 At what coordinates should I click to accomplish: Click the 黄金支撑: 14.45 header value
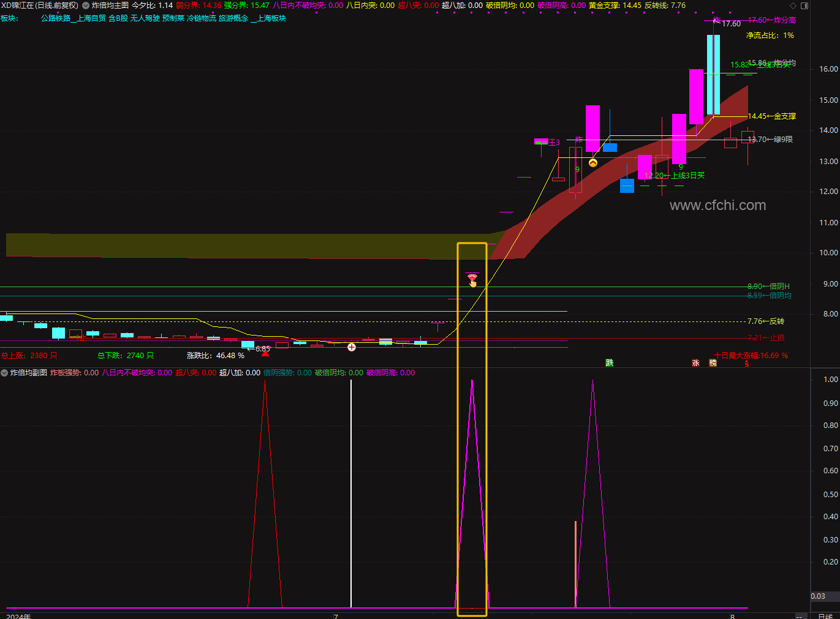click(x=615, y=6)
